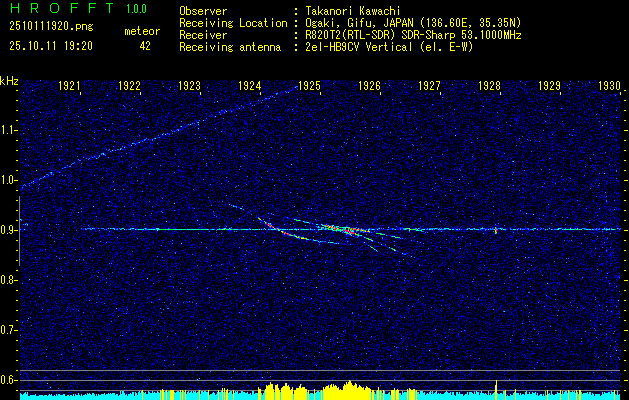Click the 1928 time marker
Viewport: 629px width, 400px height.
point(489,85)
